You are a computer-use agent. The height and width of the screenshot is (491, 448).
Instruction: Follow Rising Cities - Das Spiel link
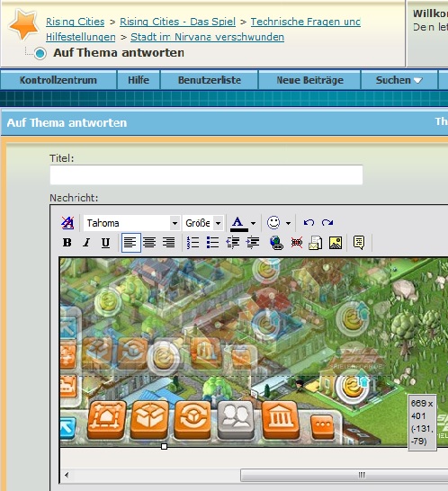(177, 22)
